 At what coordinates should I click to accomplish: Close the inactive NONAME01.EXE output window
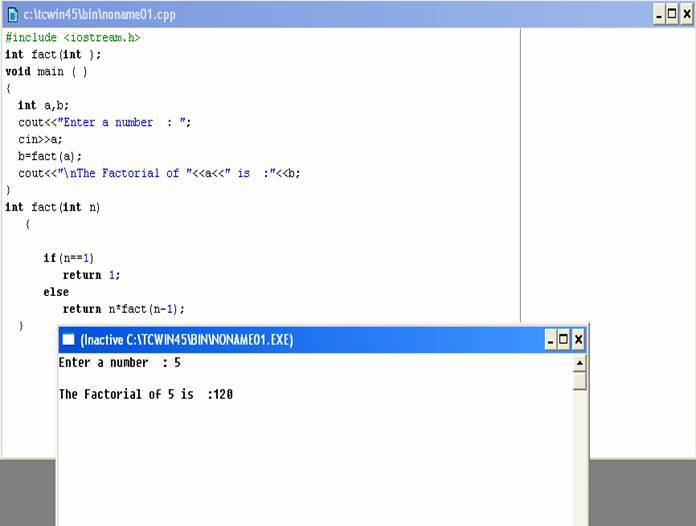pos(578,340)
